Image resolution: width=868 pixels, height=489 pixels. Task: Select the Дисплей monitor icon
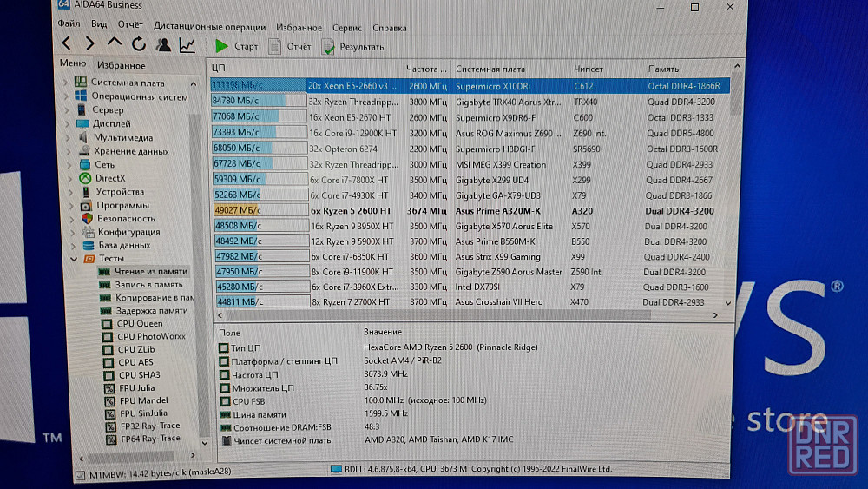coord(82,123)
